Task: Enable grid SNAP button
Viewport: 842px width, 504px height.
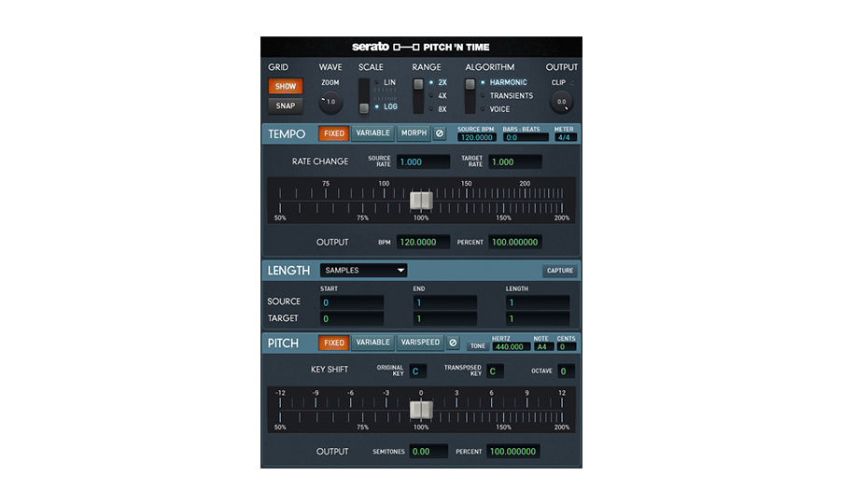Action: tap(286, 105)
